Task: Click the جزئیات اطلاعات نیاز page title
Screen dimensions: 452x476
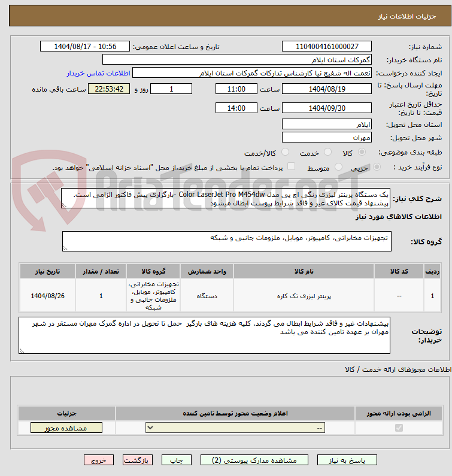Action: click(407, 16)
